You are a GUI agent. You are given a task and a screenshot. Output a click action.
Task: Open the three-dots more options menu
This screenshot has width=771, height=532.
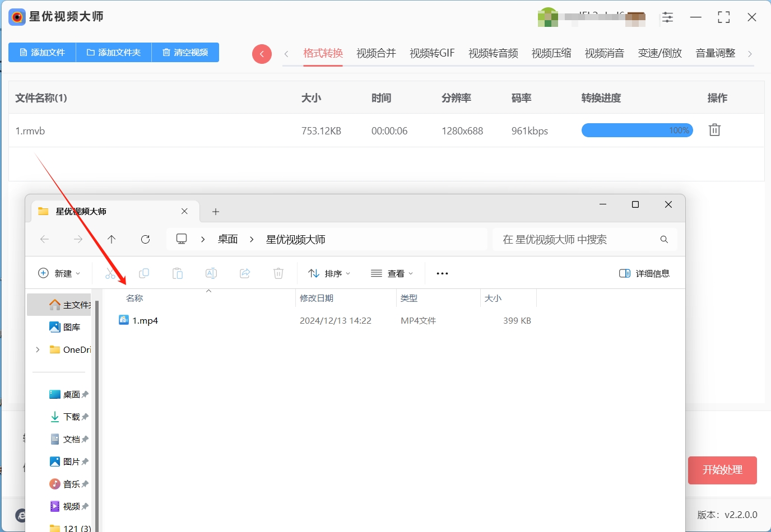point(442,273)
